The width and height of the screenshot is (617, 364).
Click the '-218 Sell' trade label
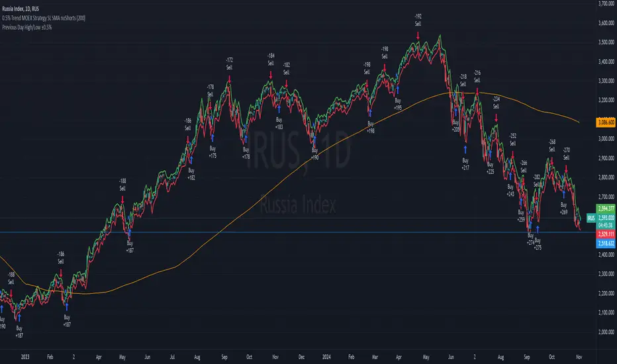point(463,80)
